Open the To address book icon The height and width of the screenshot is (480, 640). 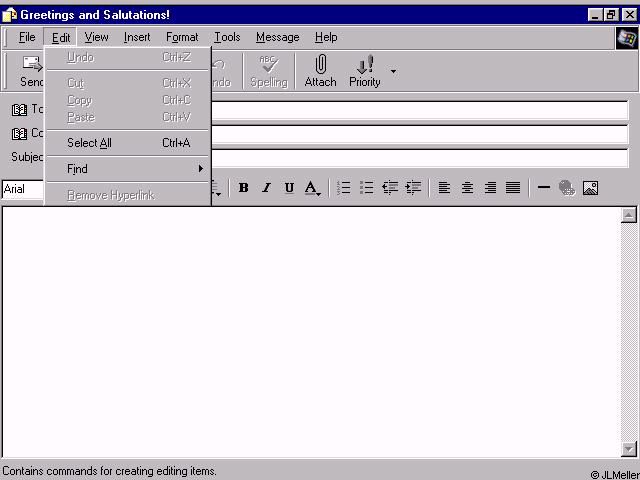pos(19,109)
